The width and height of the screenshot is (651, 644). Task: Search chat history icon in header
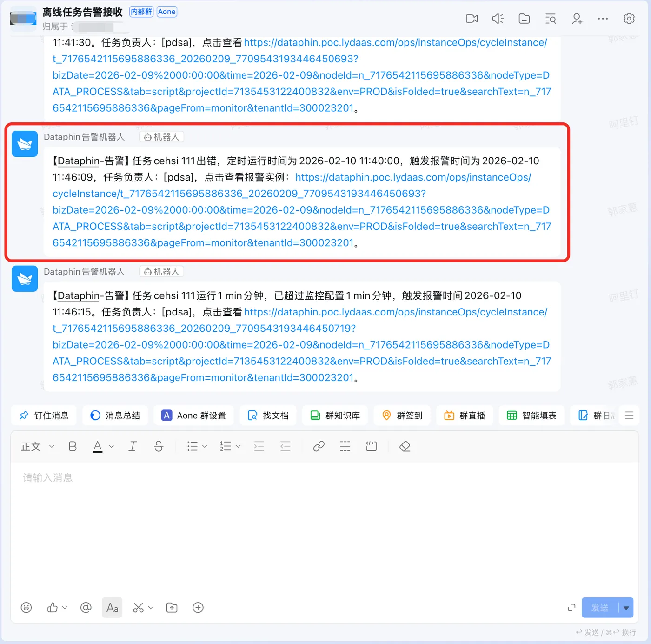(551, 19)
